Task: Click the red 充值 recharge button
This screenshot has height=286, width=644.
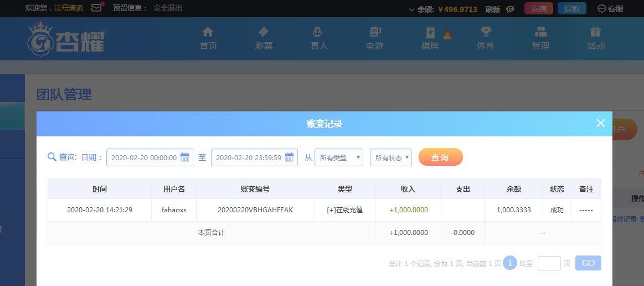Action: tap(539, 9)
